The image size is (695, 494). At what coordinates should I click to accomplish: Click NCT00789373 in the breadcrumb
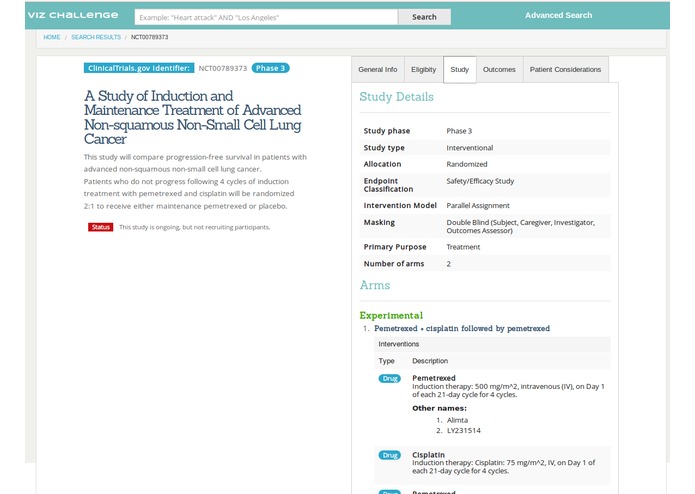[x=149, y=37]
